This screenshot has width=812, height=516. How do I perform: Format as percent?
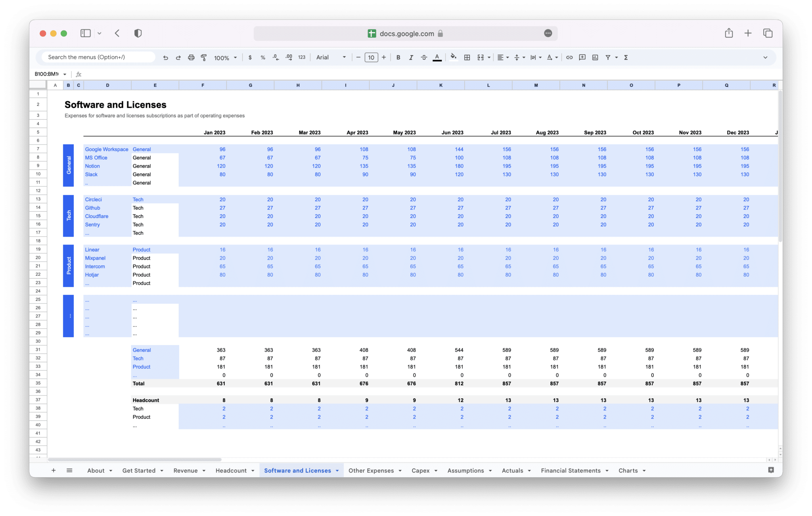pos(263,57)
